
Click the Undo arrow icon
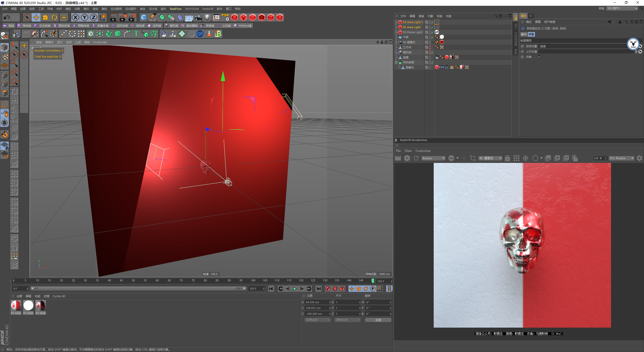tap(7, 17)
